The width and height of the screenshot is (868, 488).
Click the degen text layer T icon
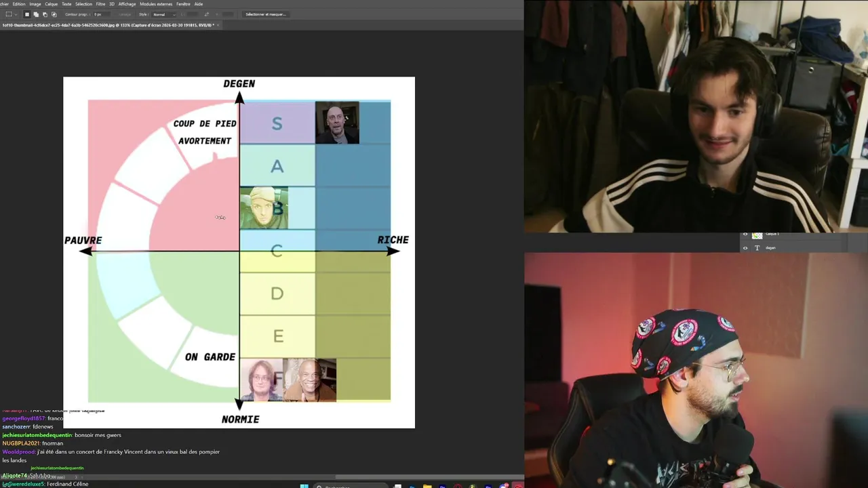[x=757, y=248]
